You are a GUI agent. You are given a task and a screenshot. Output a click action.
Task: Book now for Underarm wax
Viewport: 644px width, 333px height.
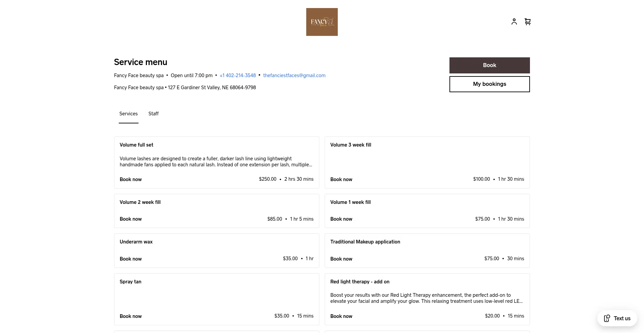point(131,259)
